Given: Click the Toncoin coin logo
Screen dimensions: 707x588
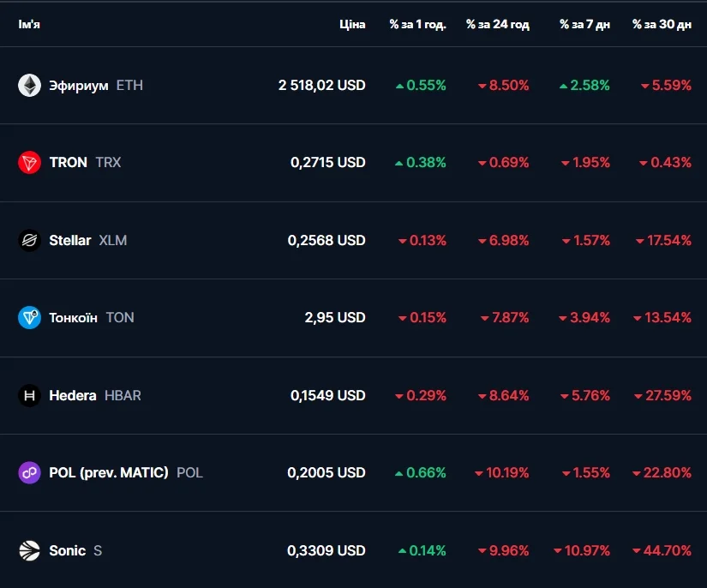Looking at the screenshot, I should 29,317.
